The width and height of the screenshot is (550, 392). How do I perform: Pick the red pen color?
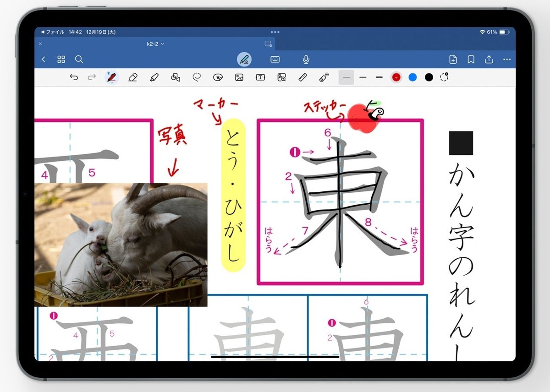[396, 77]
